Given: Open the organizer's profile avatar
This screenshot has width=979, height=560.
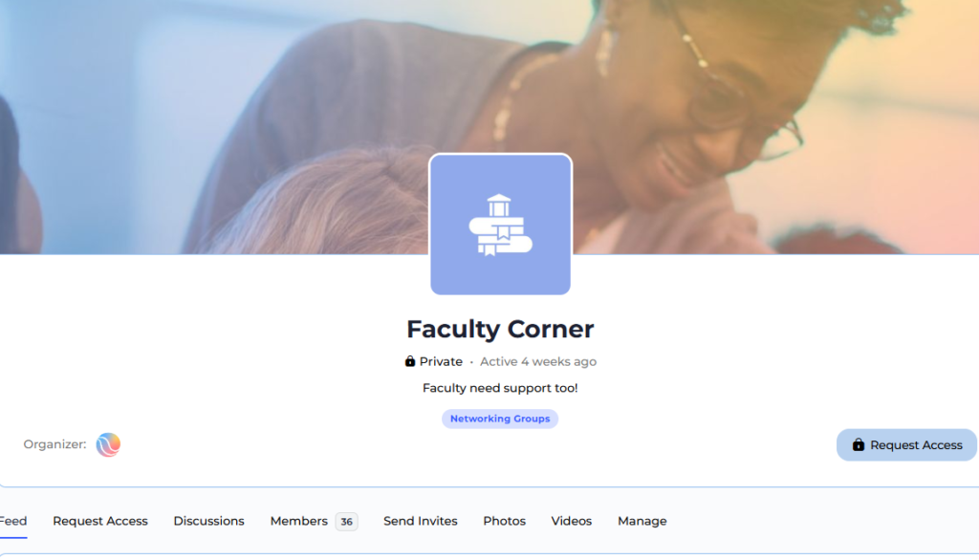Looking at the screenshot, I should (108, 444).
